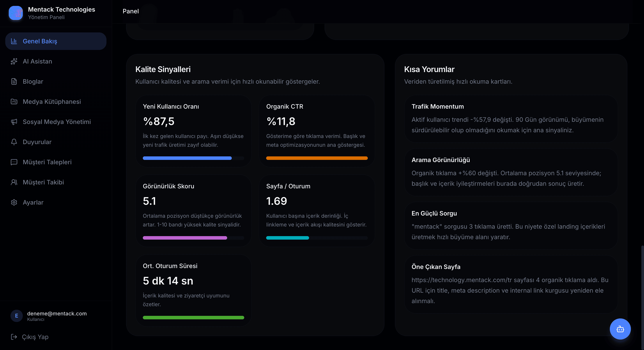Navigate to Sosyal Medya Yönetimi
The width and height of the screenshot is (644, 350).
[56, 122]
